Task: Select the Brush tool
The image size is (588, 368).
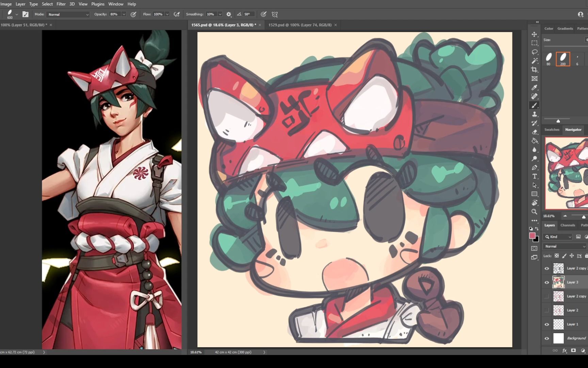Action: coord(535,105)
